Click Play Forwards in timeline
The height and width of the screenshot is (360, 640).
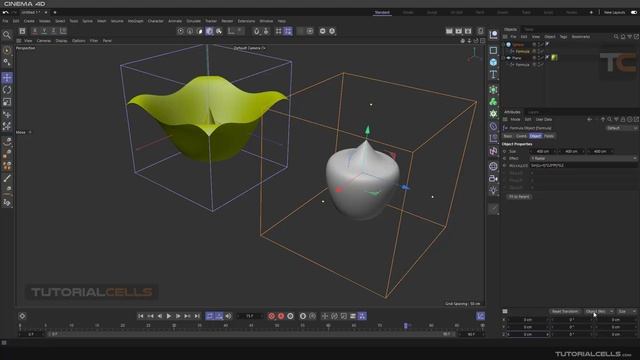169,316
